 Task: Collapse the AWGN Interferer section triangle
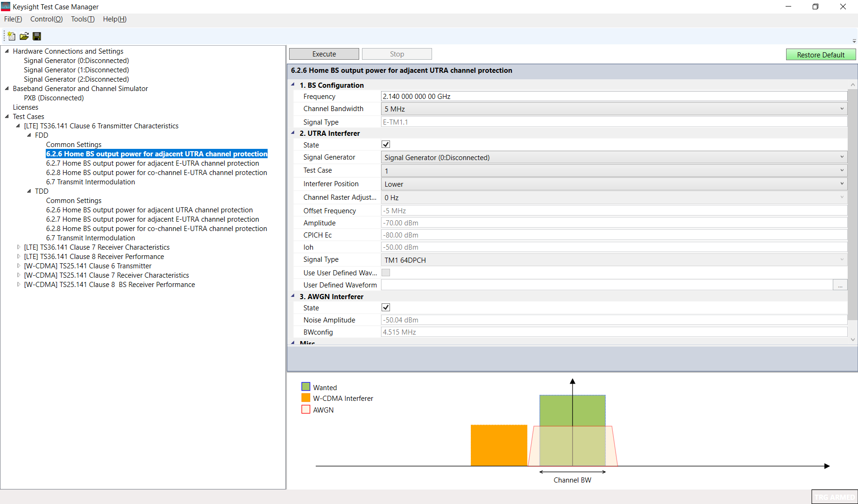293,296
